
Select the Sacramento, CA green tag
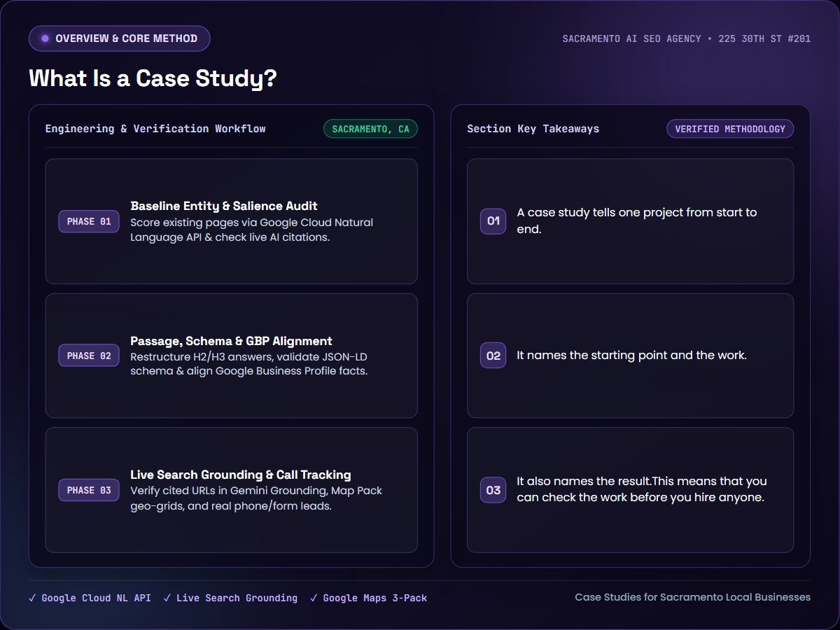coord(370,129)
